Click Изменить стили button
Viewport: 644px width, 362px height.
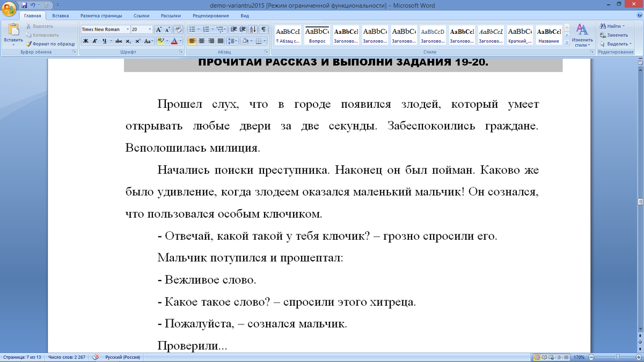(x=582, y=35)
